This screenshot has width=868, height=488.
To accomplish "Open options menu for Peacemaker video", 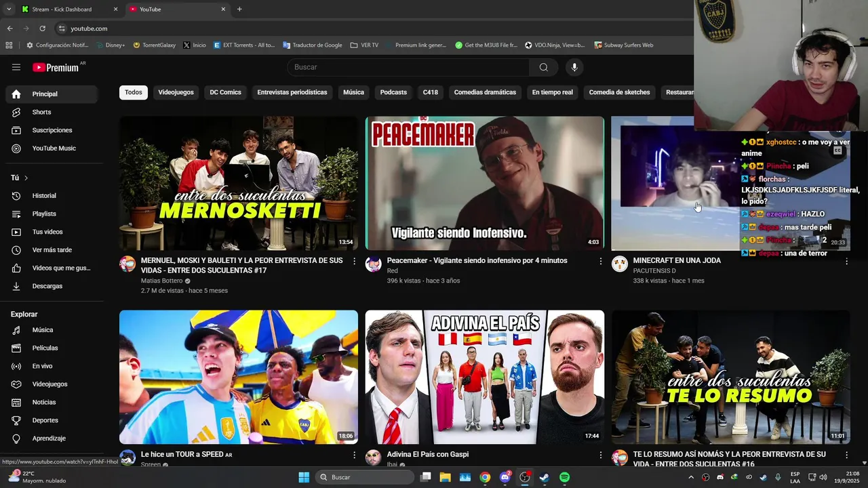I will pos(600,261).
